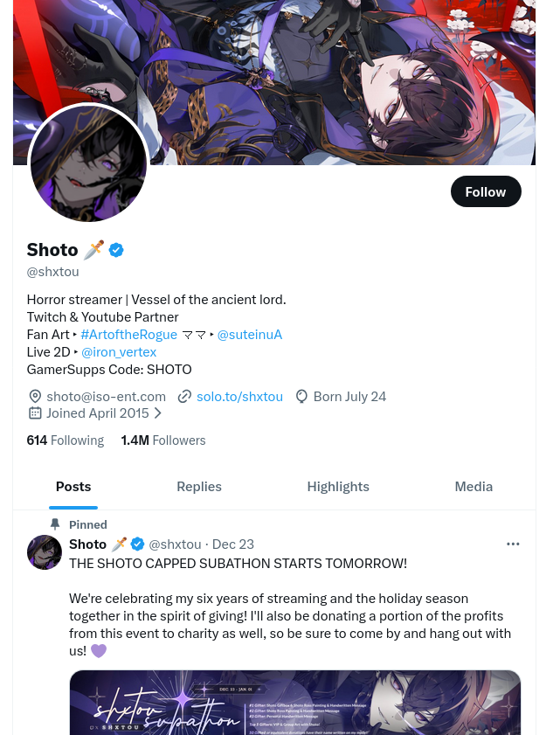
Task: Click the verified badge beside the profile name
Action: (116, 250)
